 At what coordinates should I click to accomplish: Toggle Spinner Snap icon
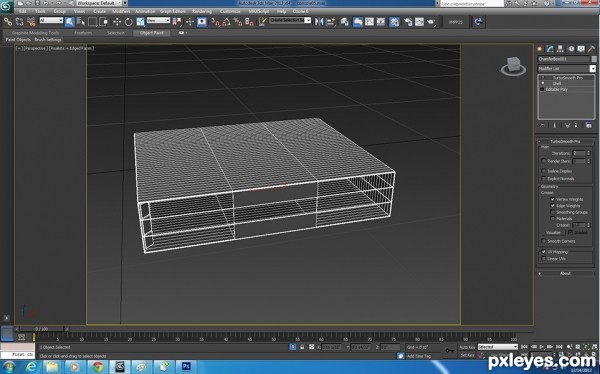(249, 22)
